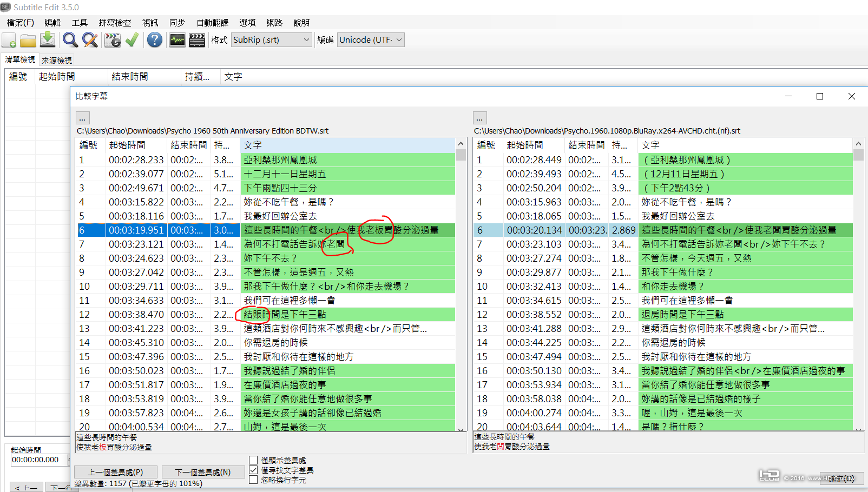Image resolution: width=868 pixels, height=492 pixels.
Task: Open the 工具 menu
Action: [80, 23]
